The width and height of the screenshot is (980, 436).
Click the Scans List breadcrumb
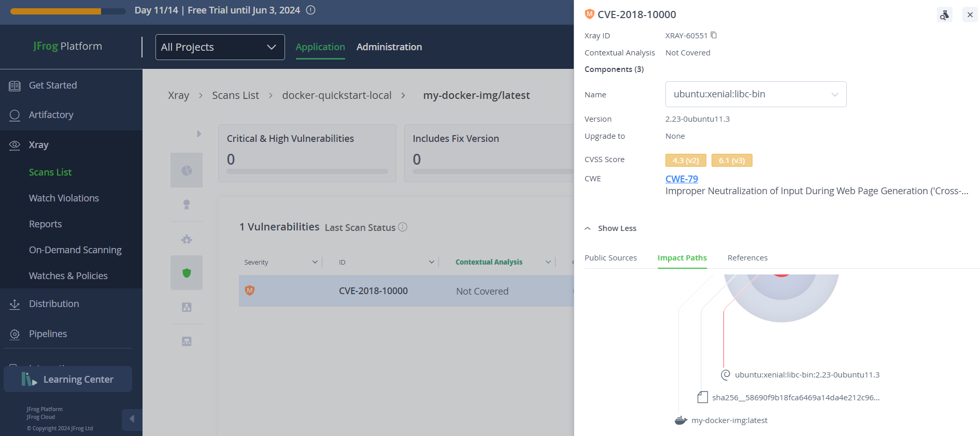pyautogui.click(x=235, y=95)
